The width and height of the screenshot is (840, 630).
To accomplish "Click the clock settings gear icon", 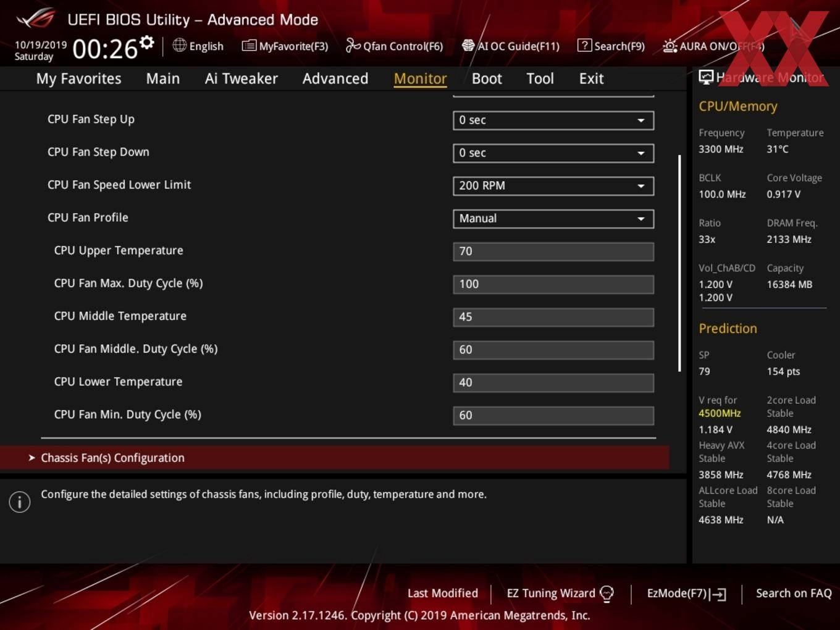I will [x=146, y=43].
